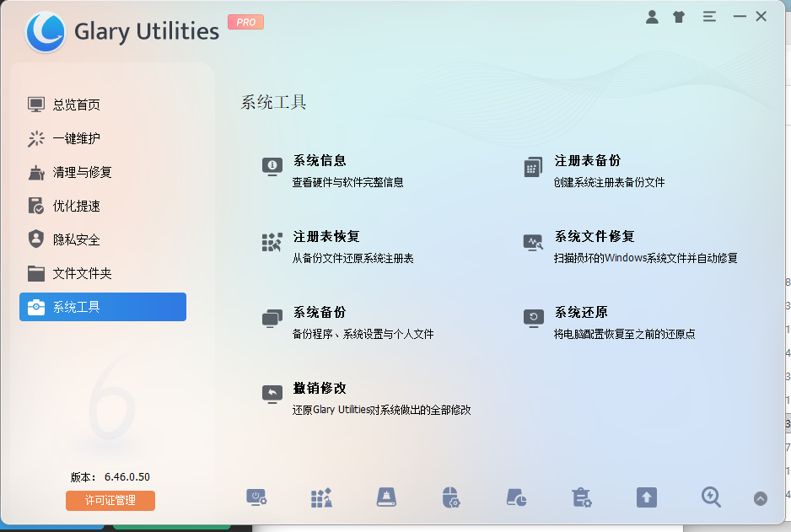Open uninstall manager trash-gear icon
The width and height of the screenshot is (791, 532).
tap(581, 497)
